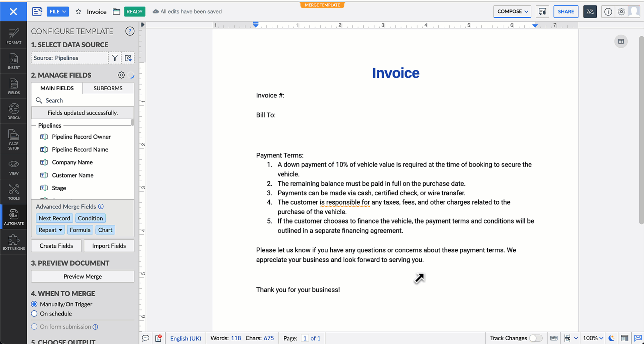This screenshot has height=344, width=644.
Task: Insert the Customer Name field
Action: (x=73, y=175)
